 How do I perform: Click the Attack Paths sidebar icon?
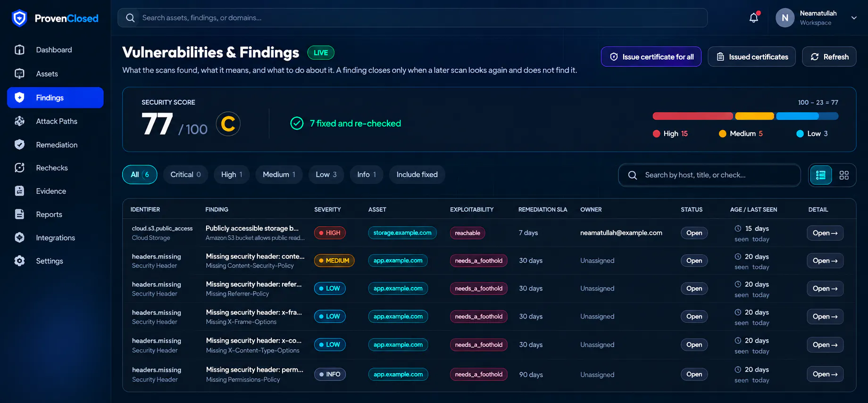pyautogui.click(x=19, y=121)
